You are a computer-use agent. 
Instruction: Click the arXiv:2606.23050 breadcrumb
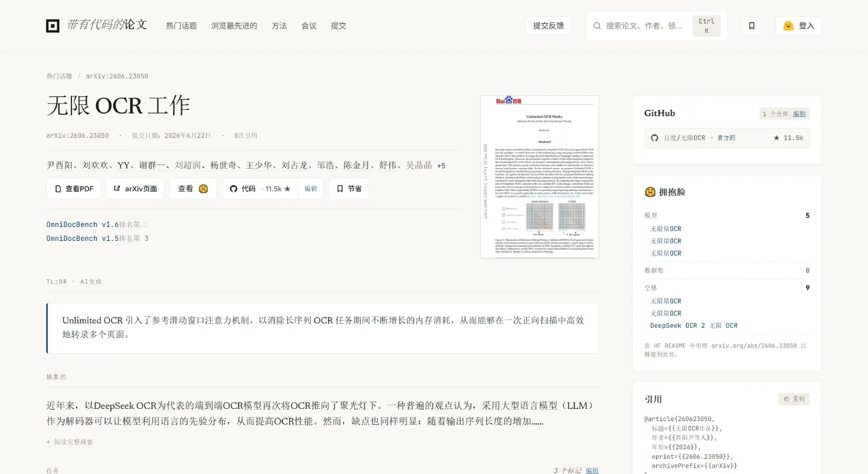(117, 76)
